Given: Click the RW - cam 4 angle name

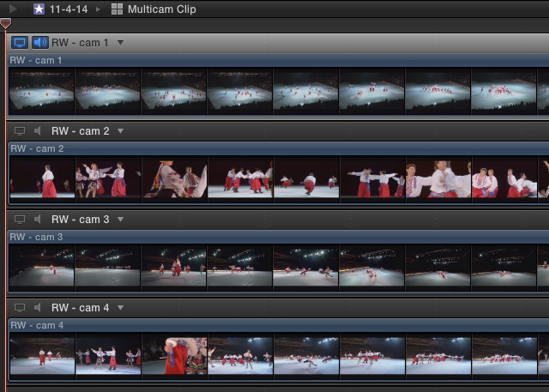Looking at the screenshot, I should (x=80, y=308).
